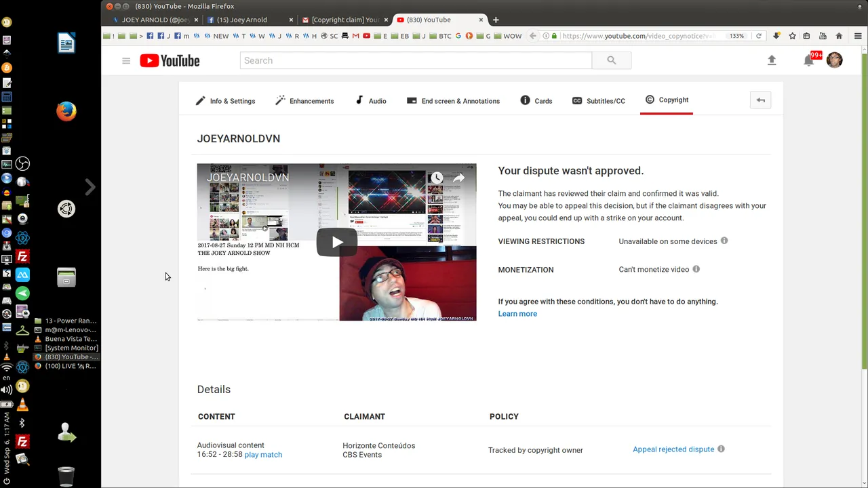This screenshot has height=488, width=868.
Task: Open the JOEYARNOLDVN title on video thumbnail
Action: (248, 178)
